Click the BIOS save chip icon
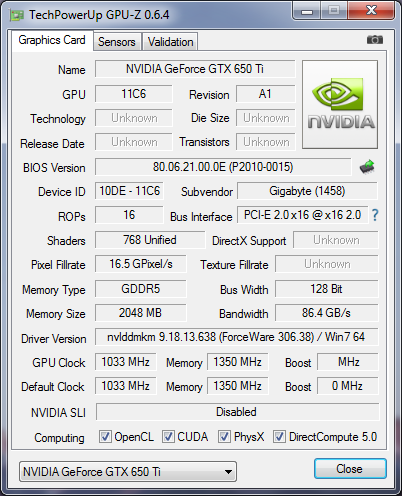The image size is (402, 496). 367,167
